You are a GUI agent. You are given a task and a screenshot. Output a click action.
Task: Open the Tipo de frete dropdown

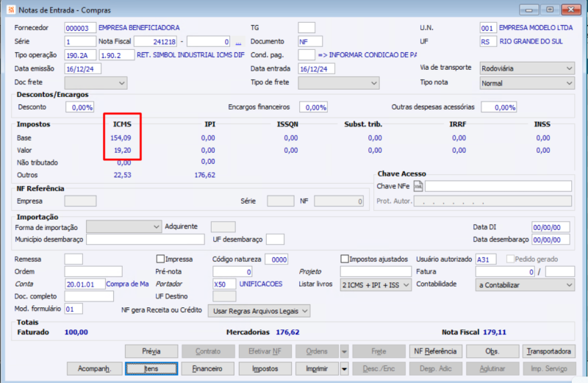[339, 83]
